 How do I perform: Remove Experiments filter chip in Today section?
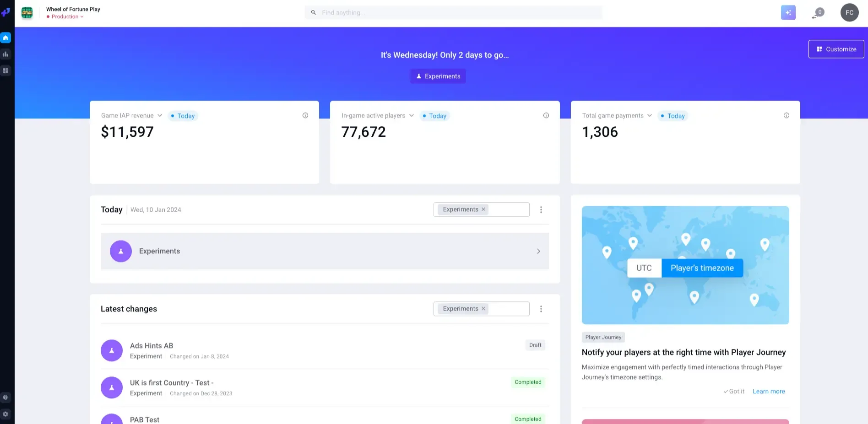coord(483,209)
